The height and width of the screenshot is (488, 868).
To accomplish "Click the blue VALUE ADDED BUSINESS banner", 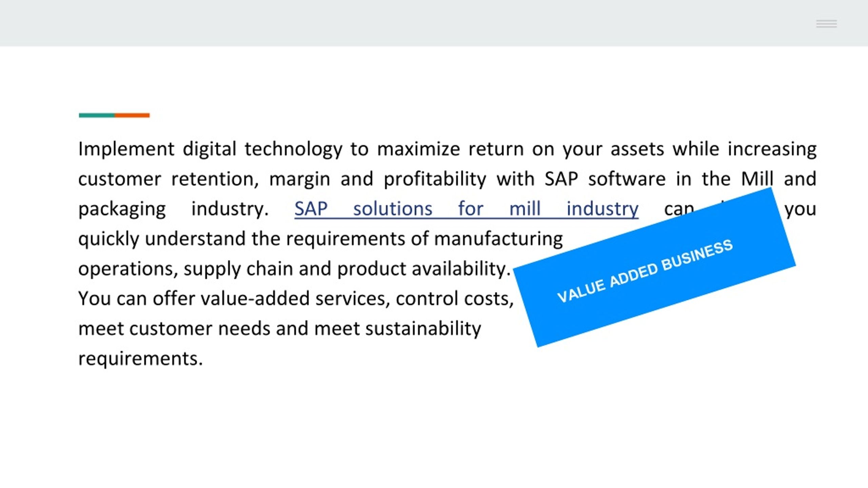I will (654, 267).
